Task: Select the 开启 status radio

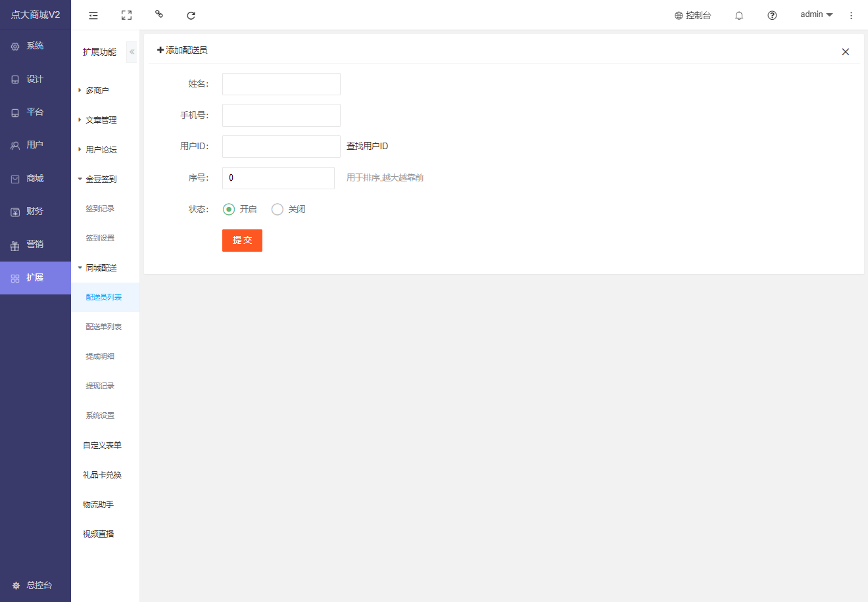Action: tap(239, 209)
